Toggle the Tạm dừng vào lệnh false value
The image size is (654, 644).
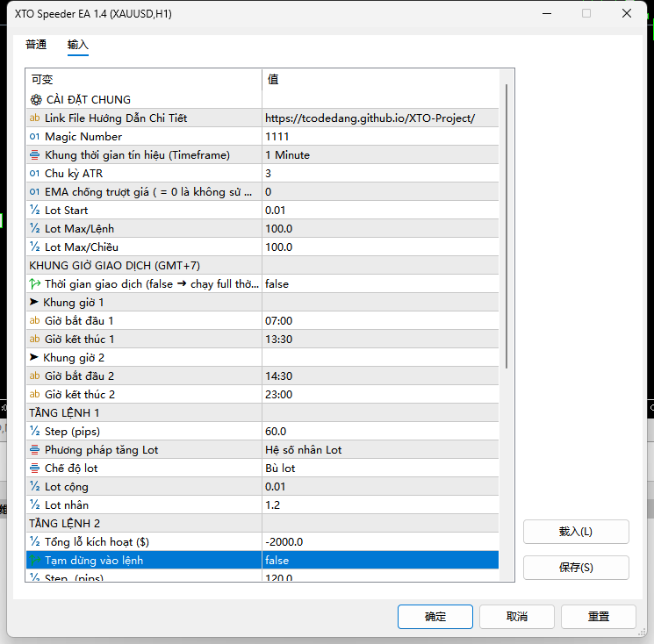click(380, 561)
